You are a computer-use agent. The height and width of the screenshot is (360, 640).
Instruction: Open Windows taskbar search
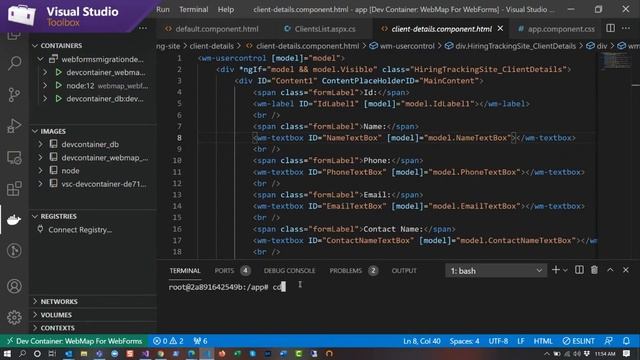click(x=22, y=353)
